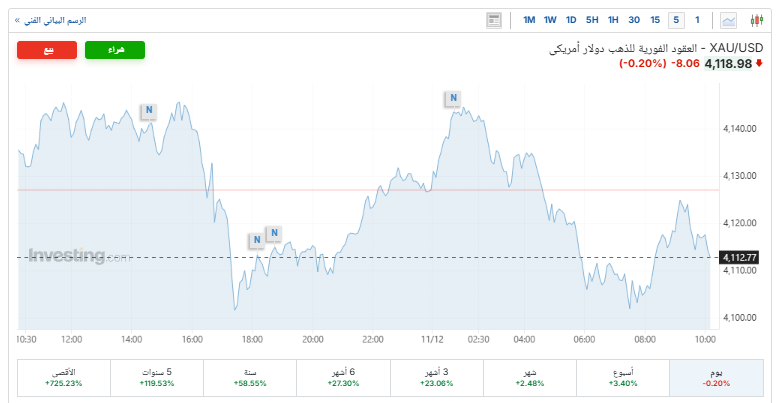Open the technical chart link
Viewport: 777px width, 403px height.
click(50, 20)
